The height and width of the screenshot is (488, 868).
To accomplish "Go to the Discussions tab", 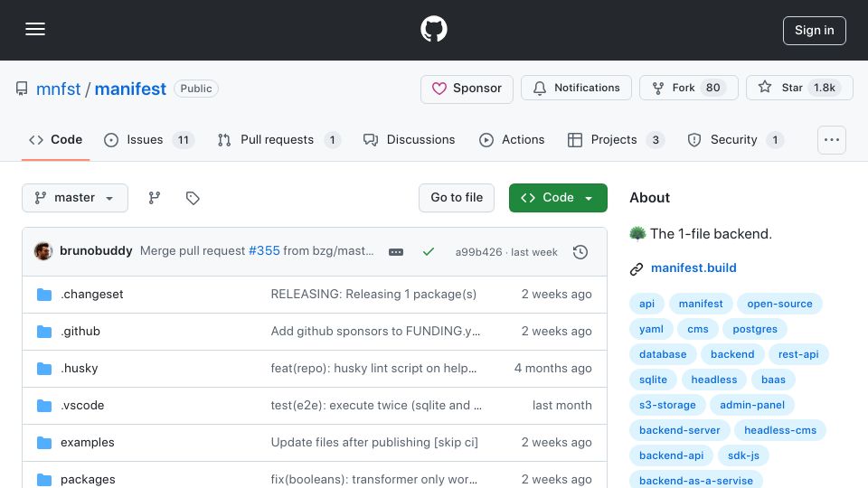I will [409, 140].
